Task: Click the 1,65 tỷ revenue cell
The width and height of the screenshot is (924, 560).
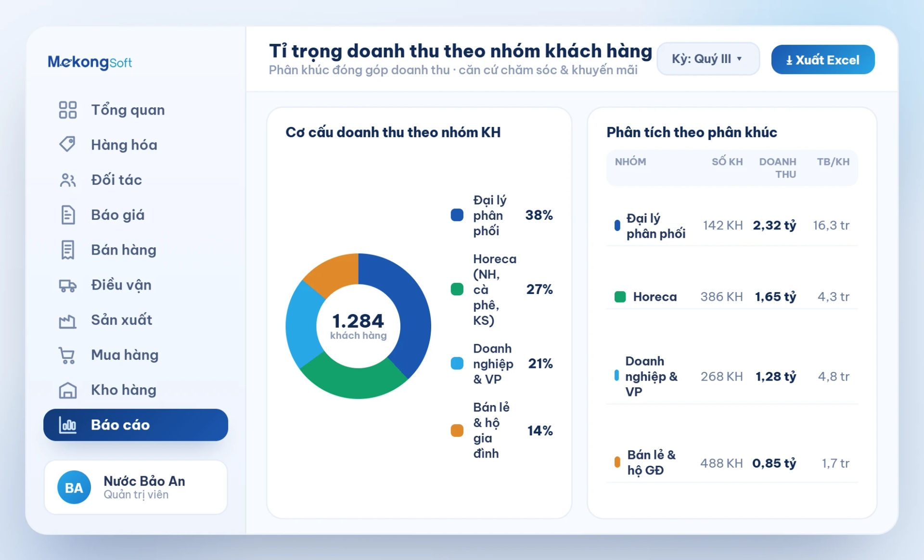Action: [775, 296]
